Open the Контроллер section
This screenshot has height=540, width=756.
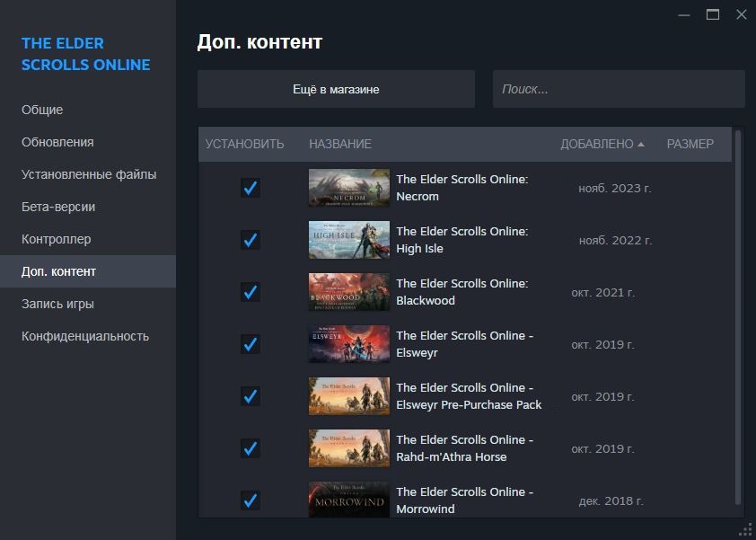coord(88,239)
